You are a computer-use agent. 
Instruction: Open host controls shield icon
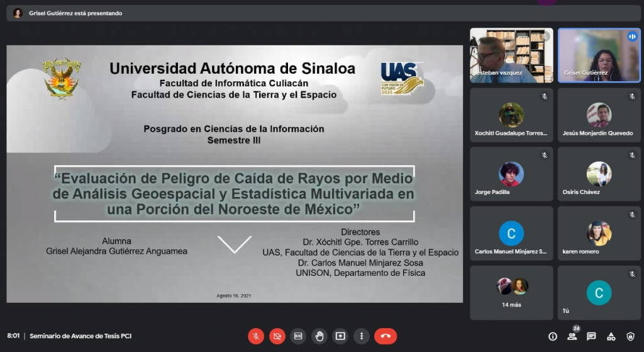(x=630, y=337)
